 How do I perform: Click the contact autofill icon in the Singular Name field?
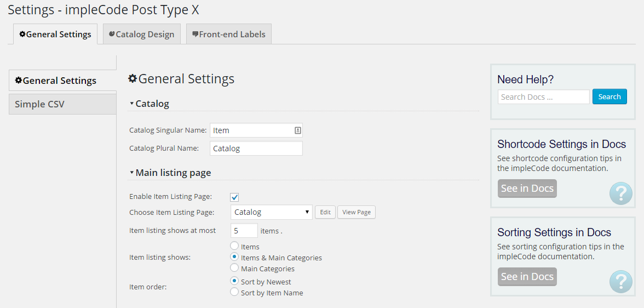pyautogui.click(x=298, y=130)
